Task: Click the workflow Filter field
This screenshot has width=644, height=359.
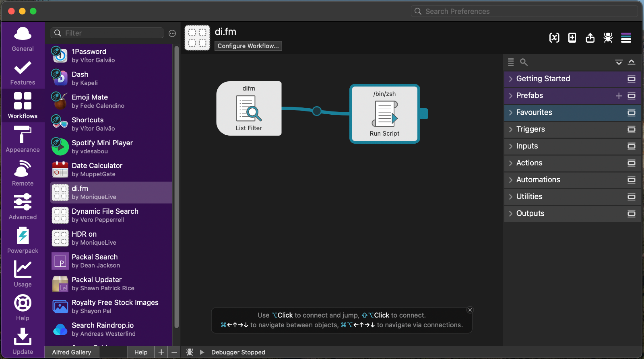Action: 107,33
